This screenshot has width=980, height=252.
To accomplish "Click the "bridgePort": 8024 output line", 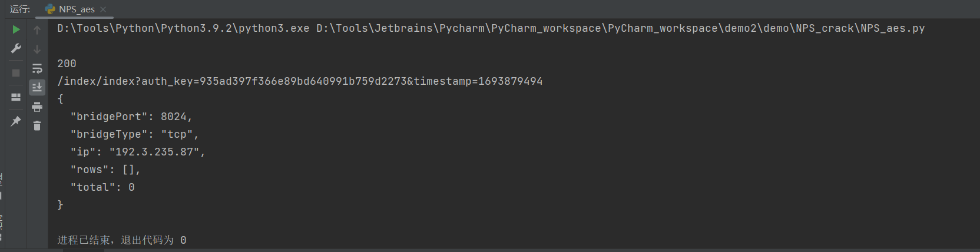I will 131,117.
